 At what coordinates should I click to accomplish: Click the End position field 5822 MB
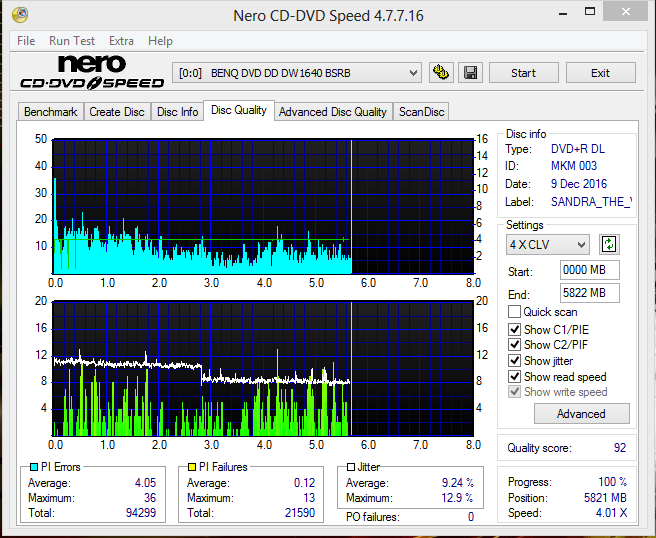tap(589, 293)
